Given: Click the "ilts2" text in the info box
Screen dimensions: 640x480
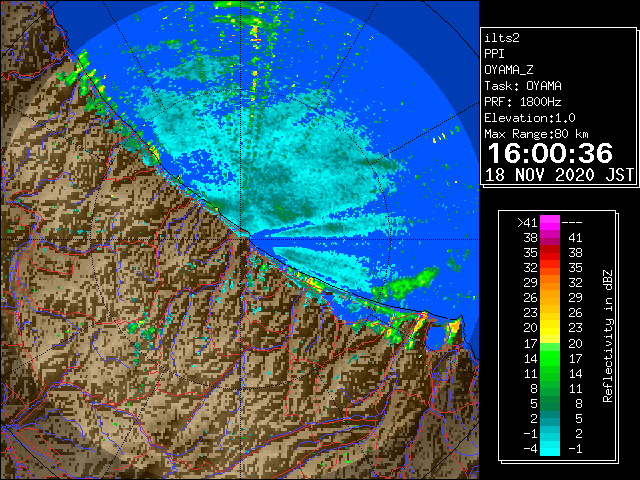Looking at the screenshot, I should (502, 38).
